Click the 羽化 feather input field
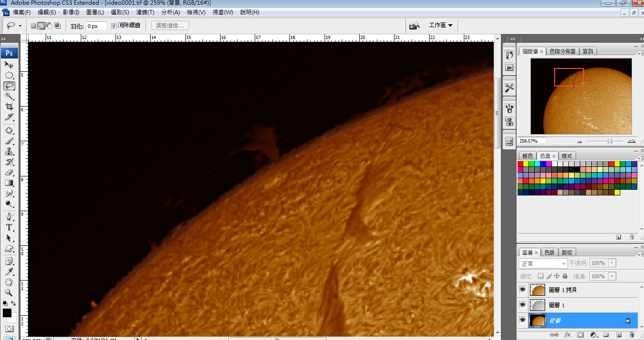Image resolution: width=644 pixels, height=340 pixels. pos(96,26)
